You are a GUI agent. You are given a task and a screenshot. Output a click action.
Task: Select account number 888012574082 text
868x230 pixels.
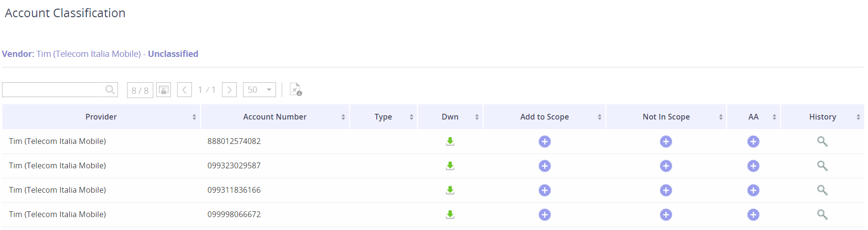234,141
